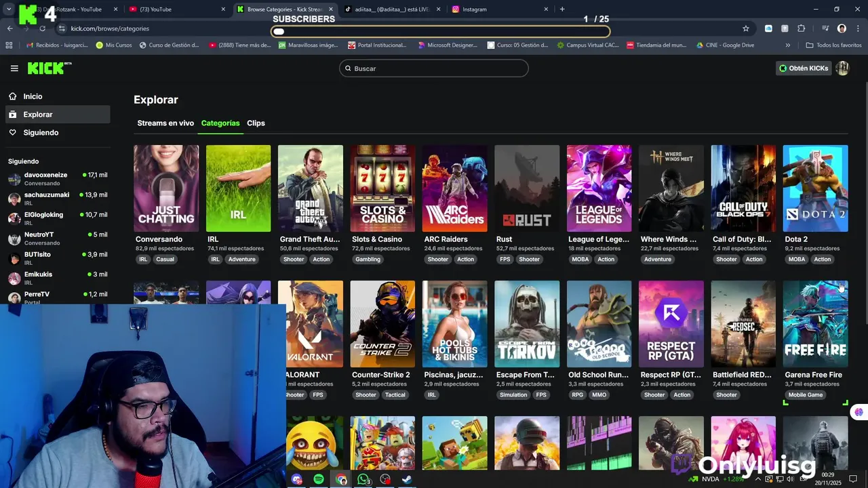
Task: Open Microsoft Designer bookmark
Action: (x=448, y=45)
